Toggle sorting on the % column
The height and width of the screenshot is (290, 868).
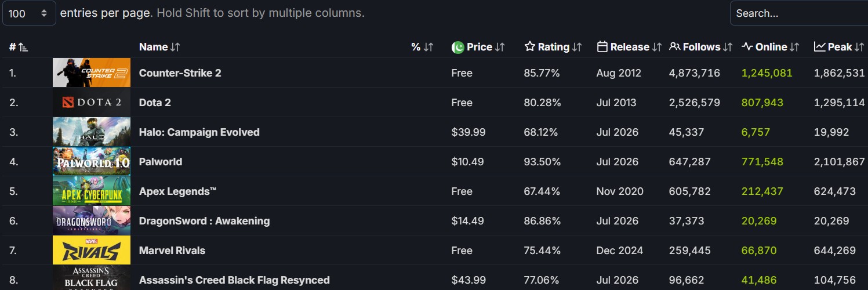(428, 48)
